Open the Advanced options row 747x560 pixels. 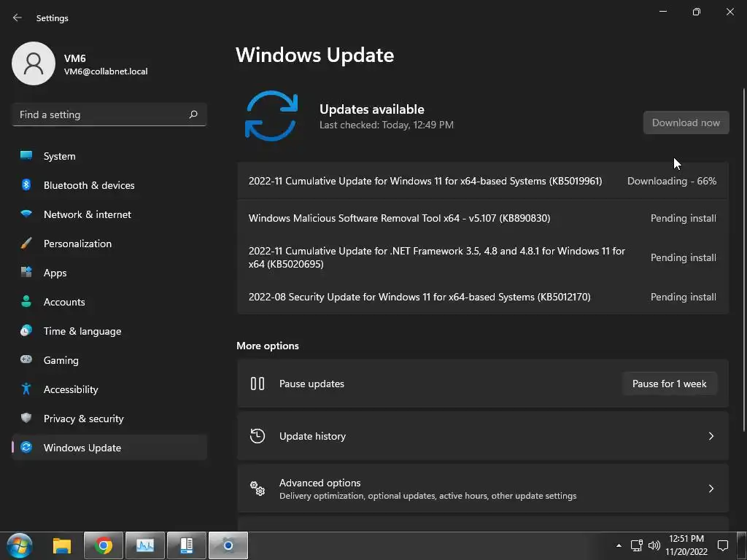coord(483,488)
